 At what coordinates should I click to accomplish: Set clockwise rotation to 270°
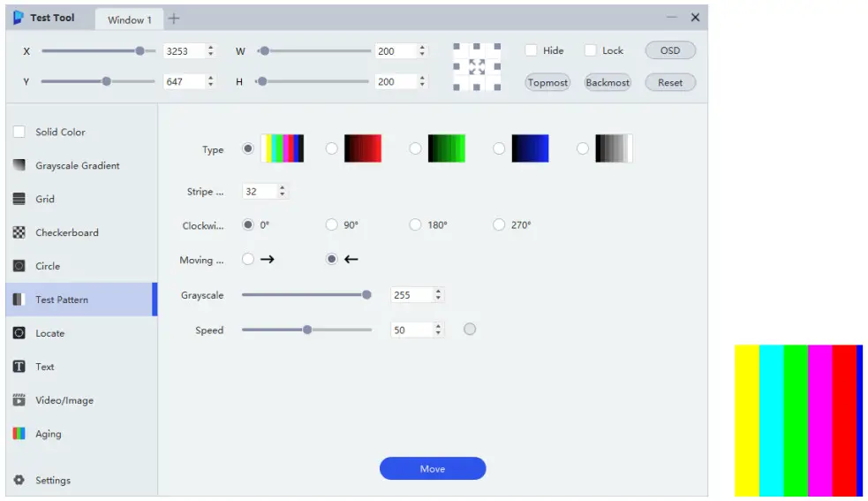[499, 225]
